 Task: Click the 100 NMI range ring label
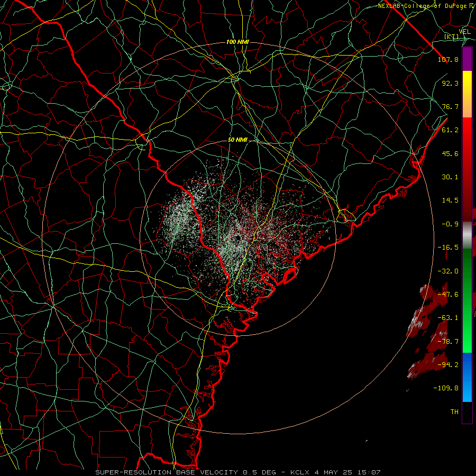[237, 42]
